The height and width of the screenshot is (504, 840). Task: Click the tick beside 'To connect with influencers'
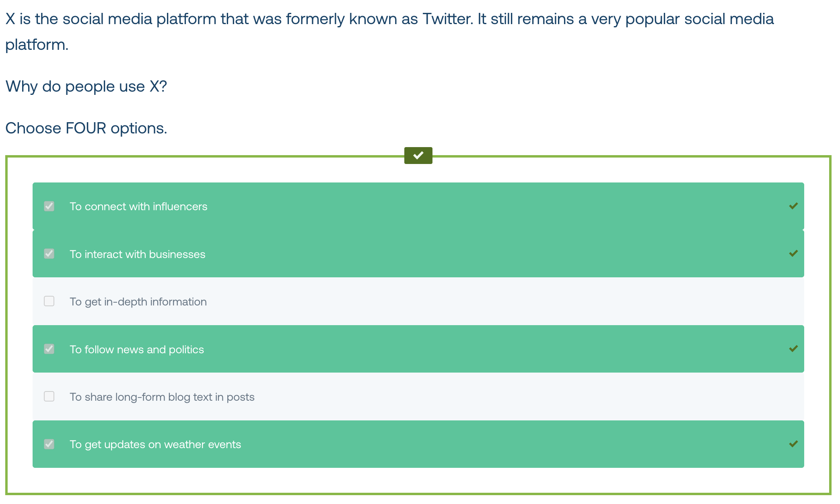pos(793,206)
